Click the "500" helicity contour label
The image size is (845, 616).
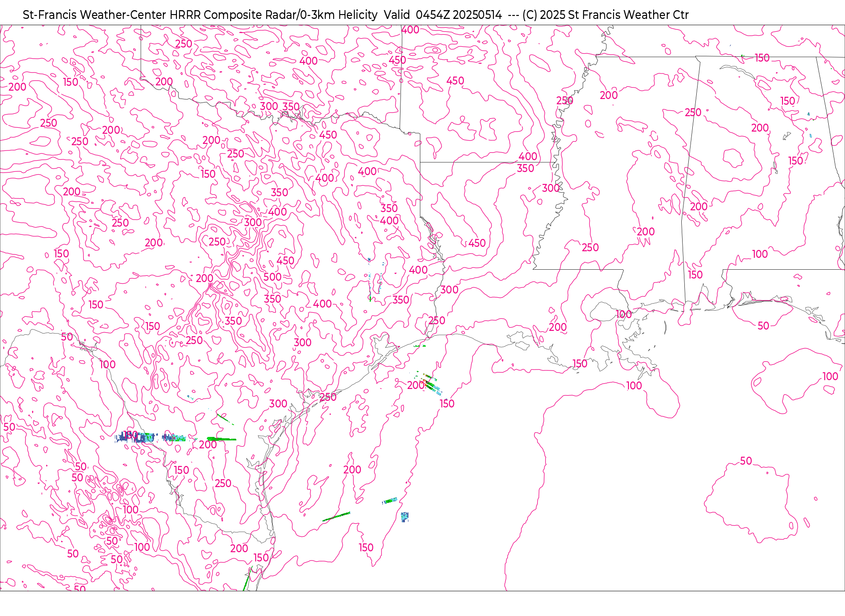point(272,277)
